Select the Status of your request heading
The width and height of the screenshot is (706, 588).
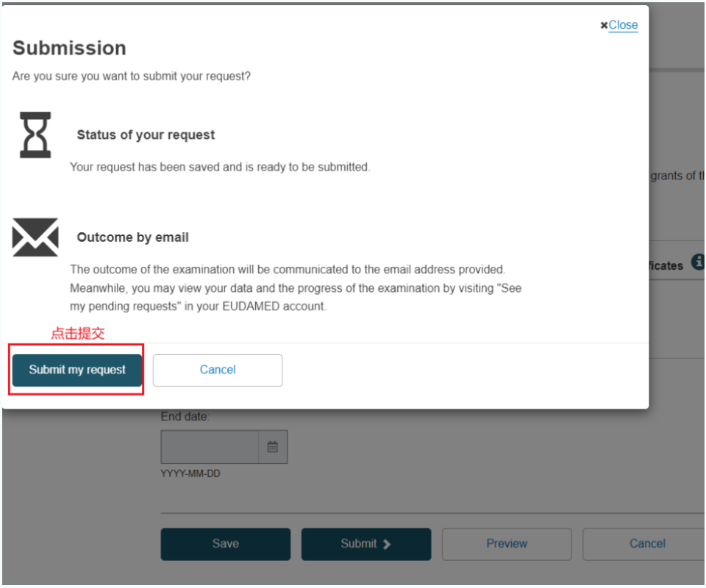(x=146, y=135)
